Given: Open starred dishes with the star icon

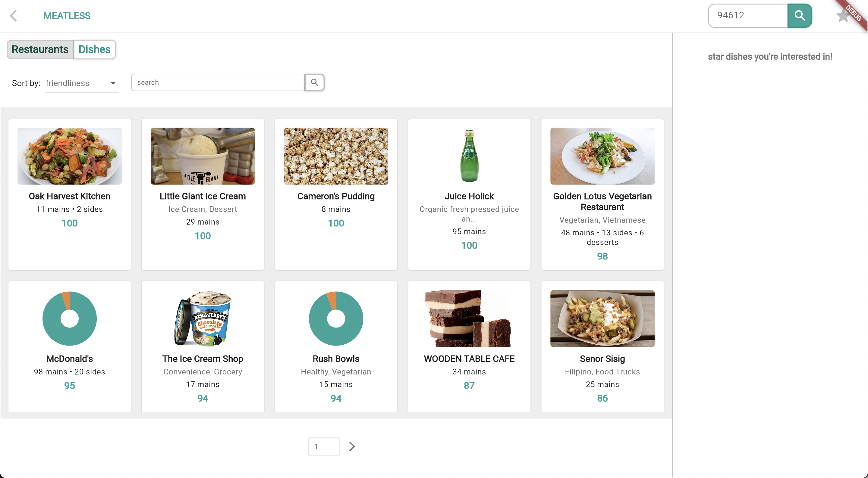Looking at the screenshot, I should (x=843, y=15).
